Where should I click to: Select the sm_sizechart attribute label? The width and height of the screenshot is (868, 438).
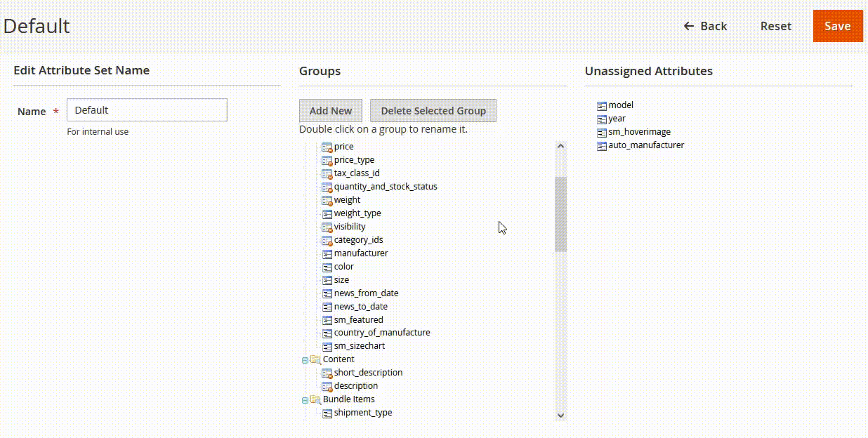pyautogui.click(x=360, y=346)
